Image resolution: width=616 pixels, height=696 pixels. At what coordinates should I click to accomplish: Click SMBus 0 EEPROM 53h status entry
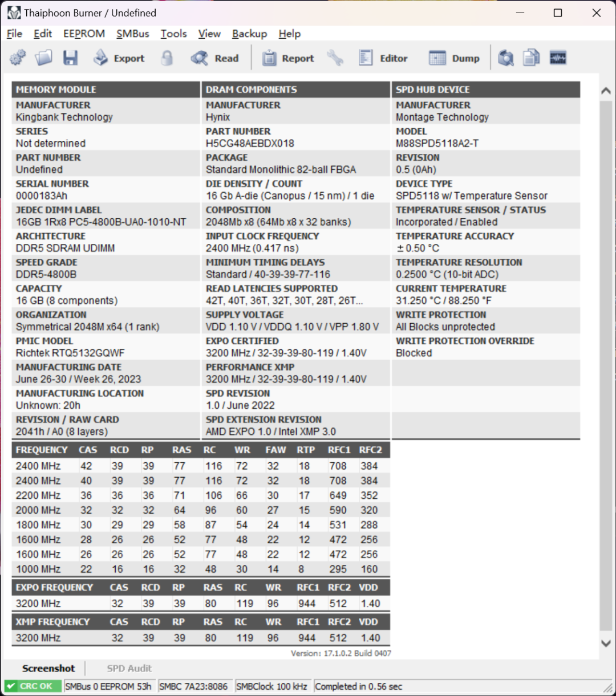[x=108, y=686]
